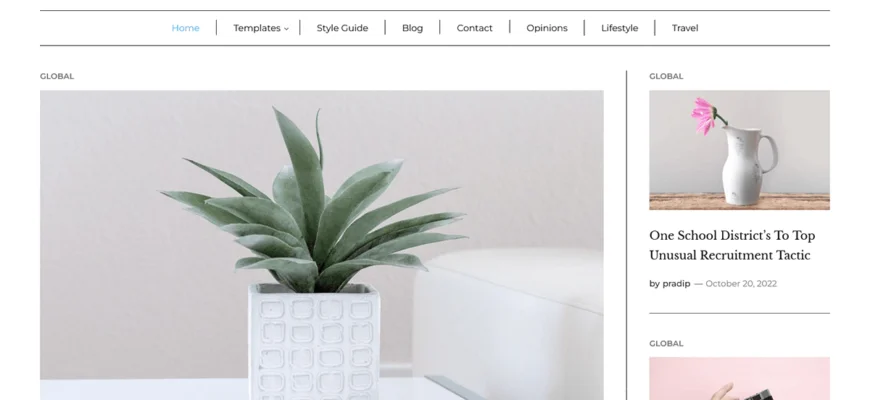The height and width of the screenshot is (400, 870).
Task: Go to the Home menu item
Action: (185, 28)
